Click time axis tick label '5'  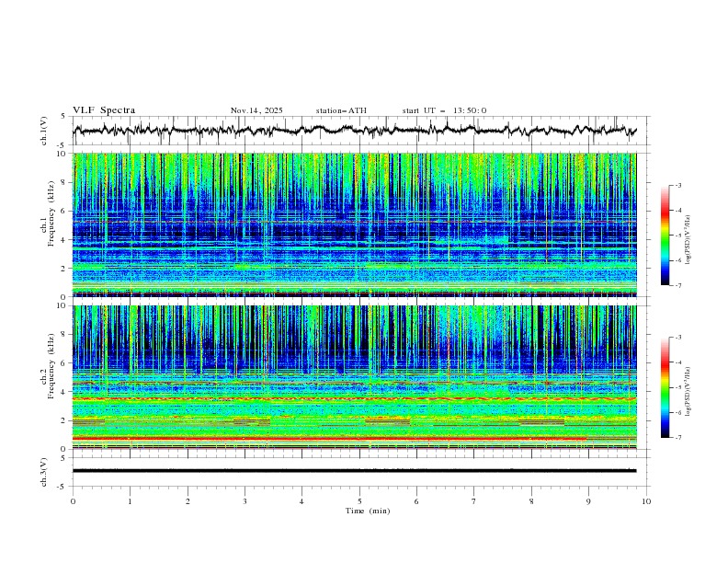[x=359, y=501]
